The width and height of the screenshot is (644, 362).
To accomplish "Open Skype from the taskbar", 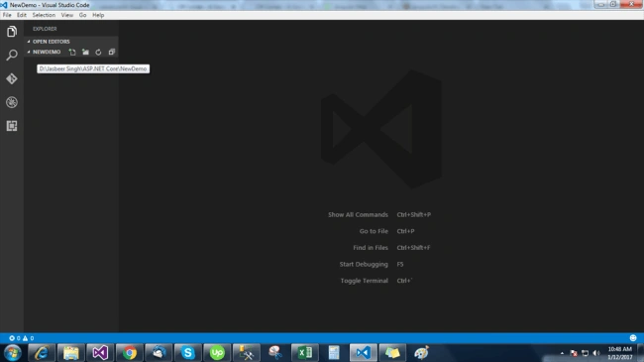I will coord(187,353).
